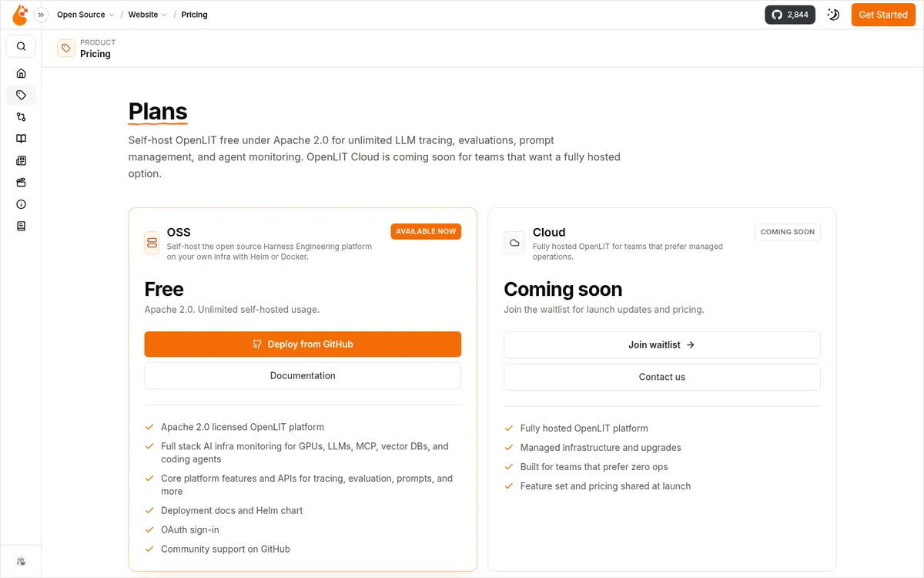Viewport: 924px width, 578px height.
Task: Open the newspaper icon in the sidebar
Action: tap(21, 161)
